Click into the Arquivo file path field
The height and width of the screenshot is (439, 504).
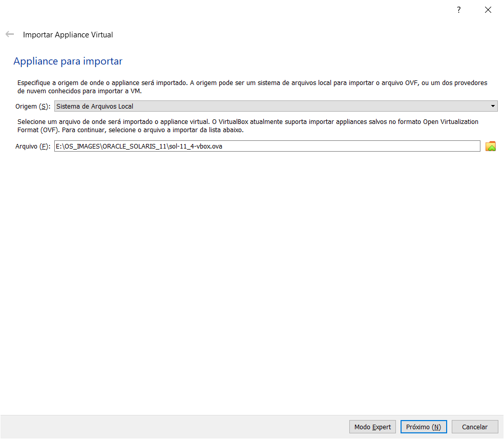tap(267, 146)
